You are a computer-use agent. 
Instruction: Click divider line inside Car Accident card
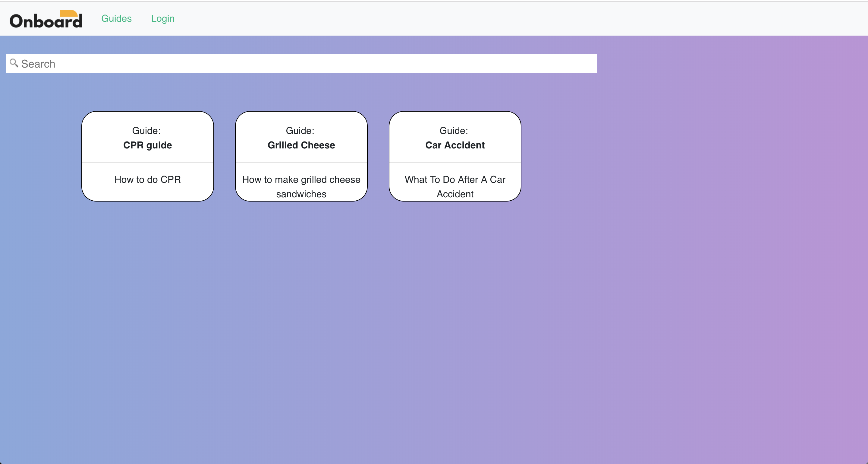click(455, 163)
